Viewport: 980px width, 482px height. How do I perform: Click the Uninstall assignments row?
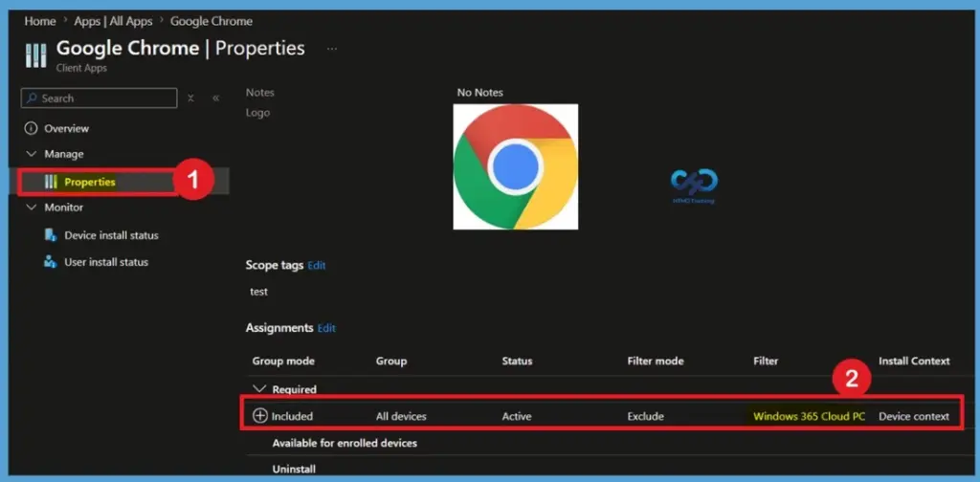(x=294, y=469)
